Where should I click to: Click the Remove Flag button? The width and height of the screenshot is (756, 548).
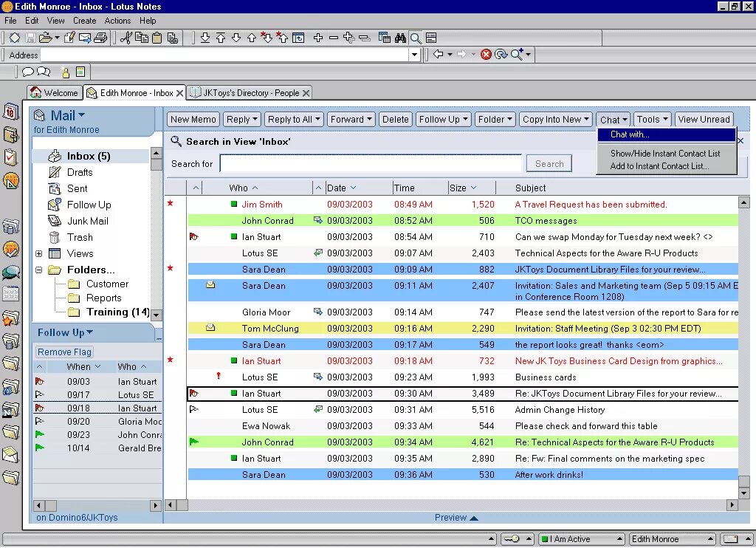[x=64, y=352]
